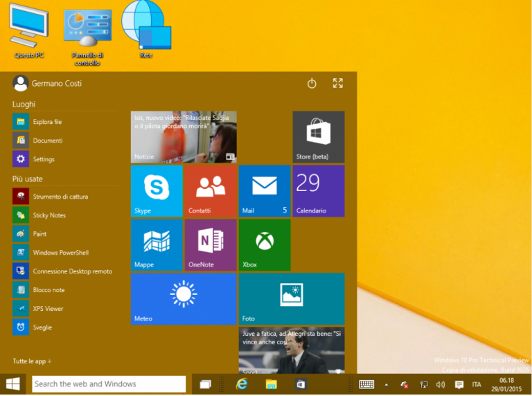The width and height of the screenshot is (532, 396).
Task: Click the Search the web and Windows box
Action: tap(109, 384)
